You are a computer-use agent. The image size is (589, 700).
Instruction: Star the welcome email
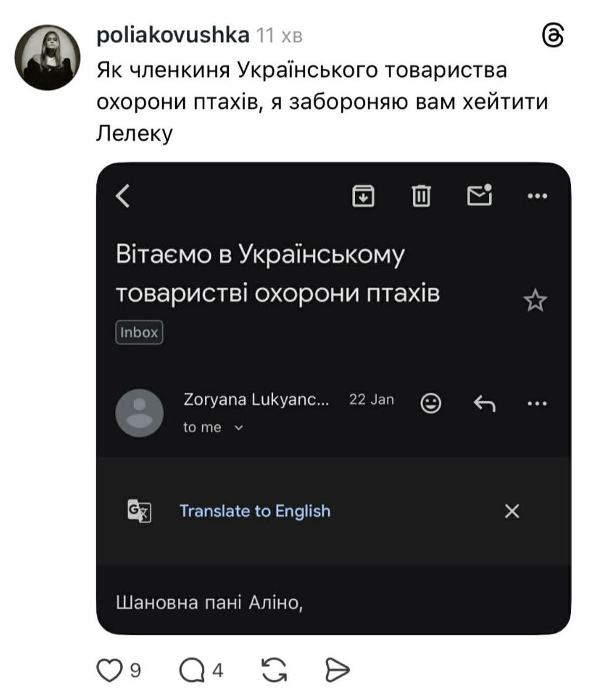tap(536, 300)
